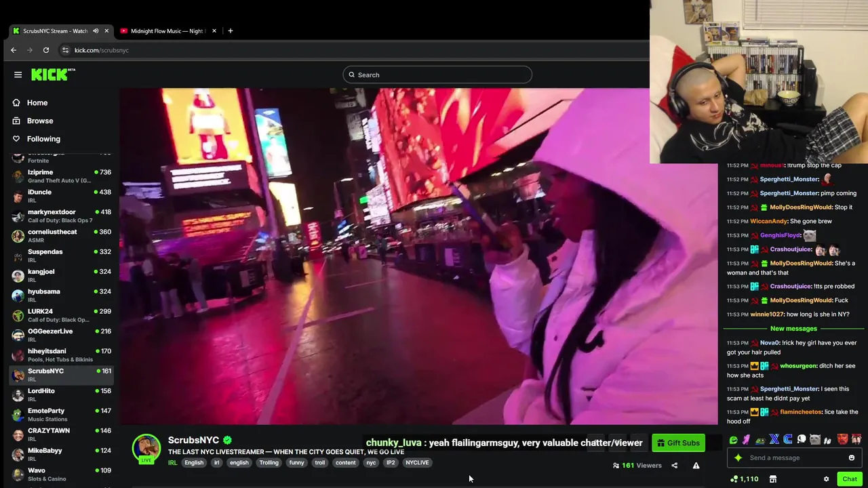The width and height of the screenshot is (868, 488).
Task: Open hiheyitsdani channel in sidebar
Action: (x=61, y=355)
